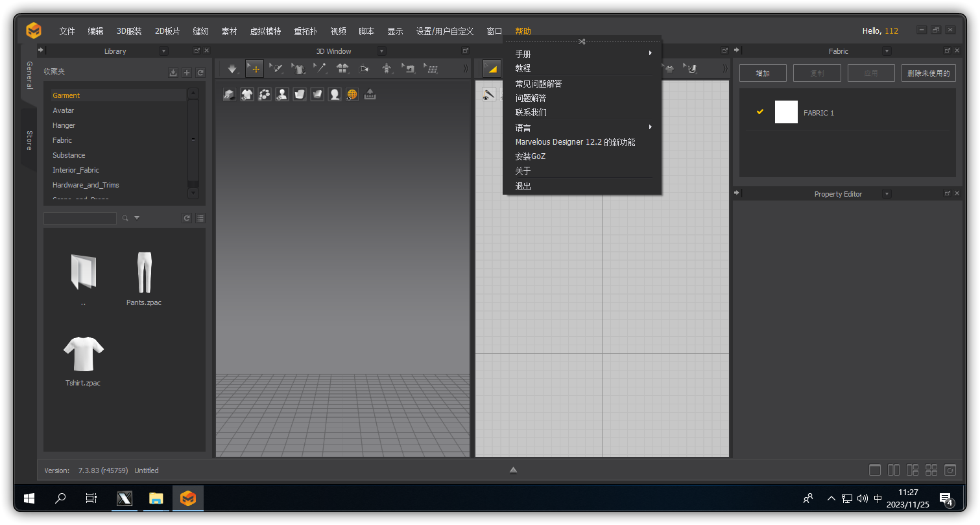
Task: Click the refresh icon in the 收藏夹 panel
Action: 200,72
